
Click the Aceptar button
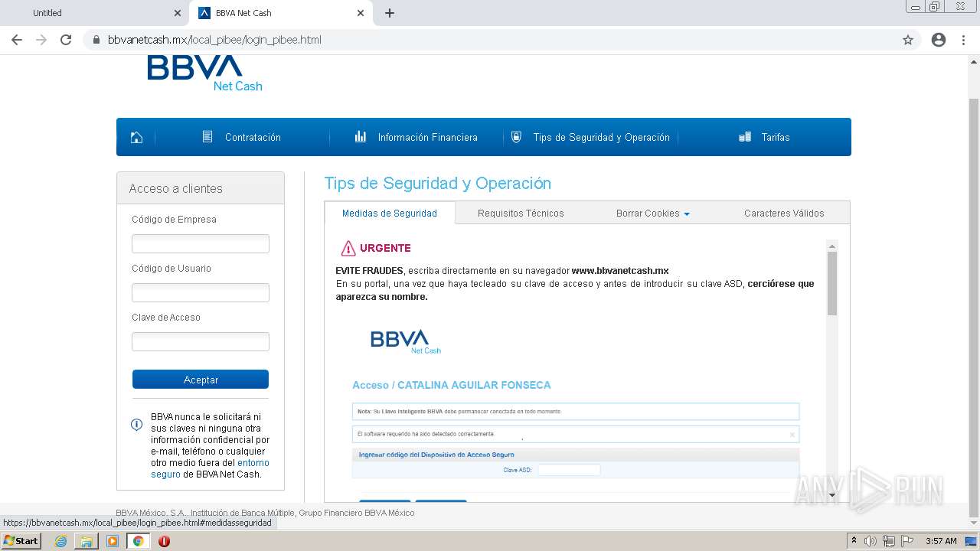coord(201,380)
